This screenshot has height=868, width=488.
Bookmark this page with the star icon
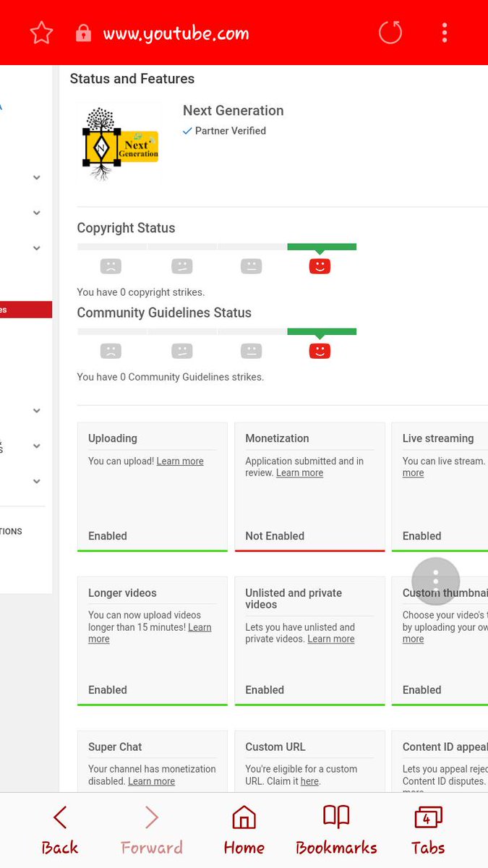41,33
